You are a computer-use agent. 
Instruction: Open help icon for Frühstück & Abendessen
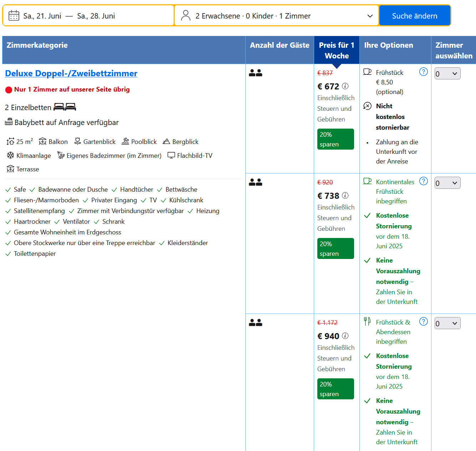(x=423, y=322)
